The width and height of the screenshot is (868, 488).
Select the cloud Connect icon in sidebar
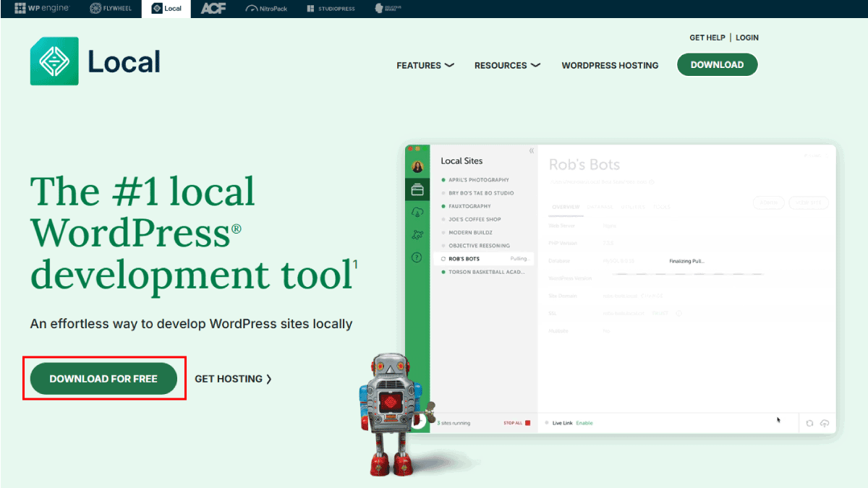tap(417, 213)
